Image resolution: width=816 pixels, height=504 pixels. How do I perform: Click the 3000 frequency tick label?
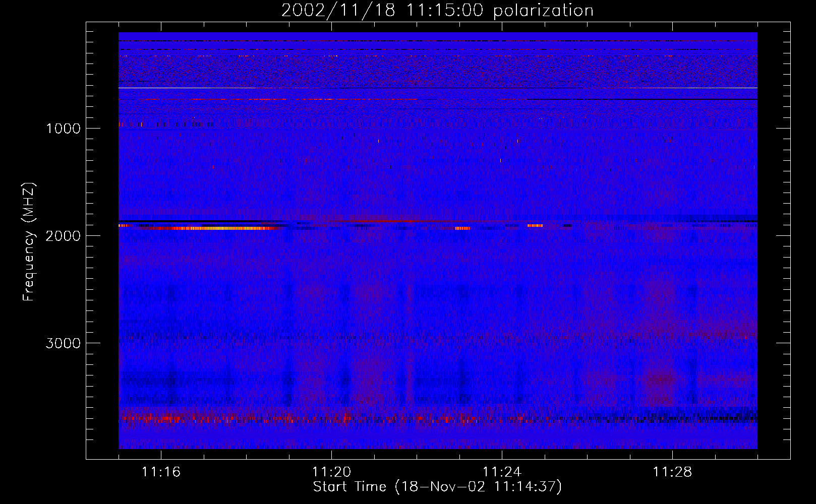pos(63,343)
